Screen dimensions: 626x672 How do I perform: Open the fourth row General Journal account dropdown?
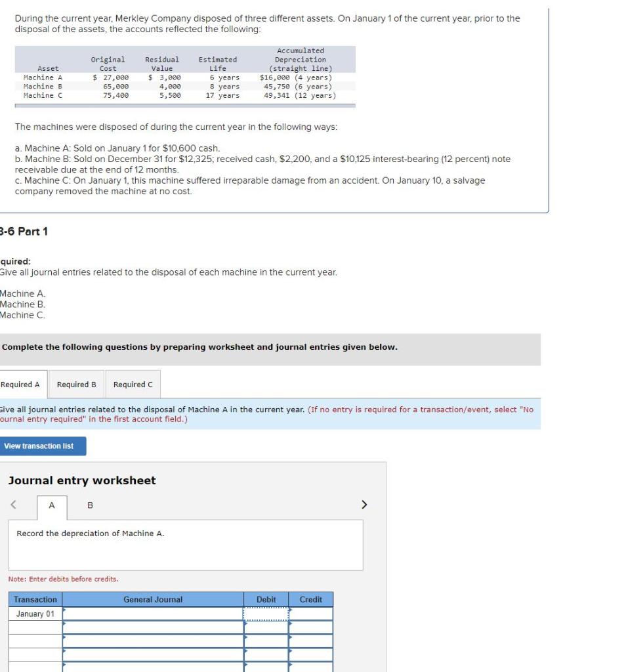(x=153, y=655)
